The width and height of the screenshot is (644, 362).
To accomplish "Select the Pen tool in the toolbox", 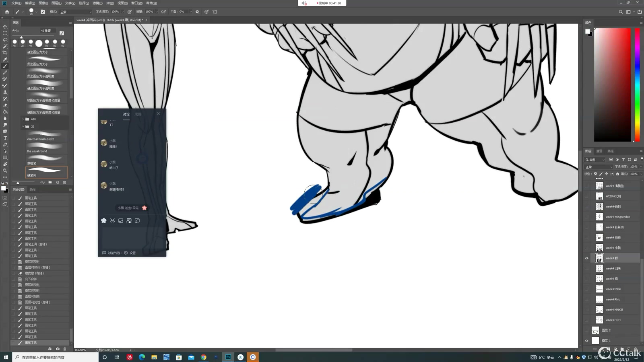I will (5, 144).
